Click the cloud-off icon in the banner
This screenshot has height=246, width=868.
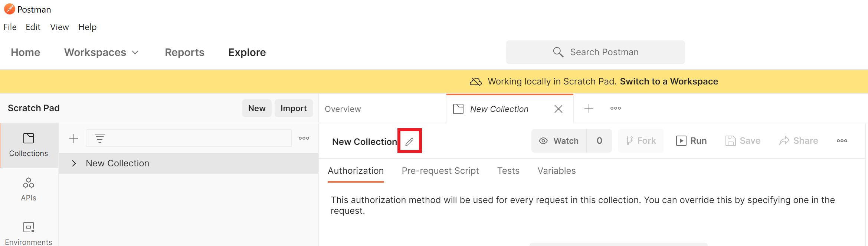476,82
